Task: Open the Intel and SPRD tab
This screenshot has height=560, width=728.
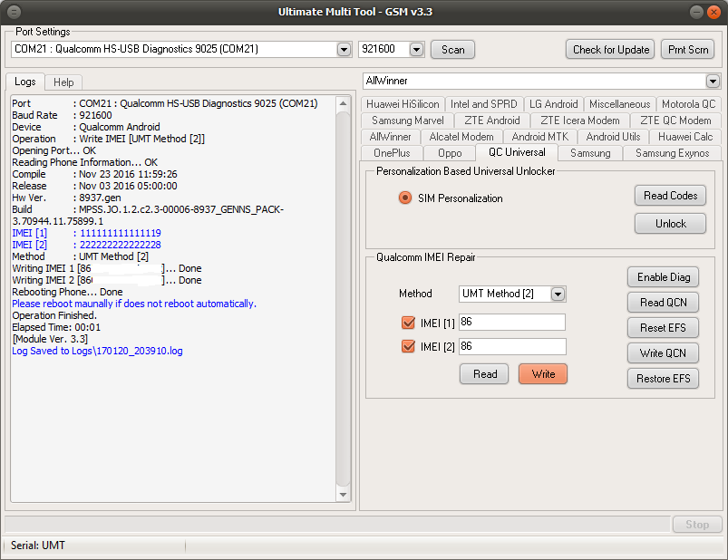Action: (x=484, y=104)
